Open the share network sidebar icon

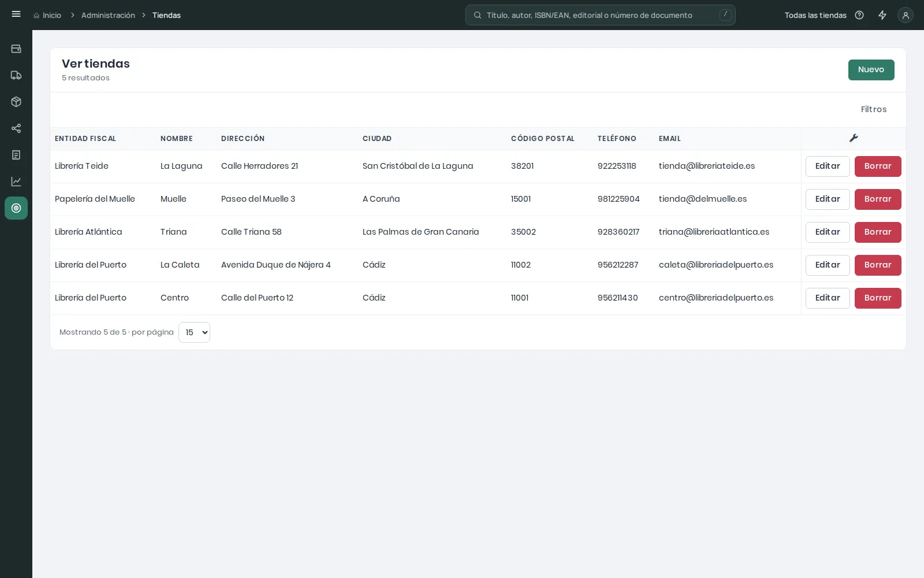coord(16,129)
